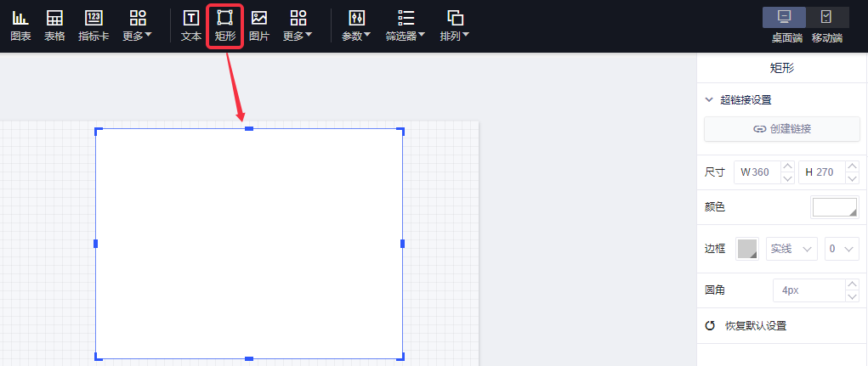868x366 pixels.
Task: Click the 创建链接 button
Action: pyautogui.click(x=781, y=129)
